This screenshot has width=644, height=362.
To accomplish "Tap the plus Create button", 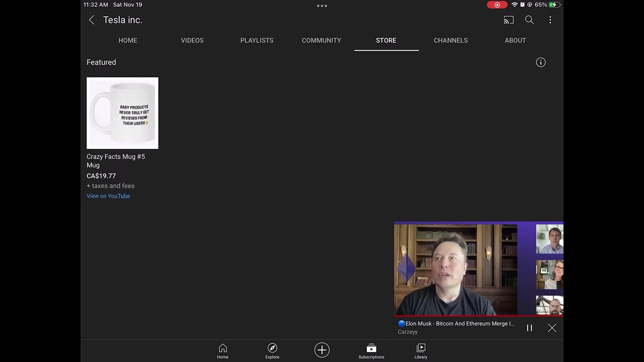I will [322, 350].
